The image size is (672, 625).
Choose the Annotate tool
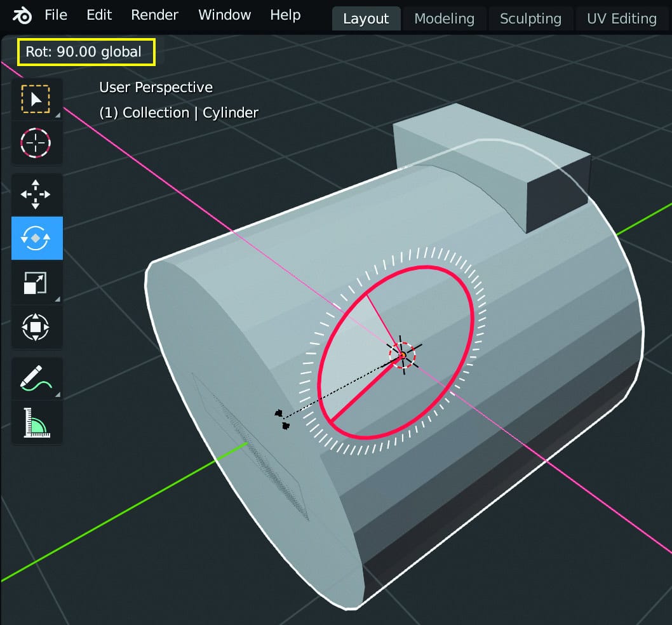36,378
